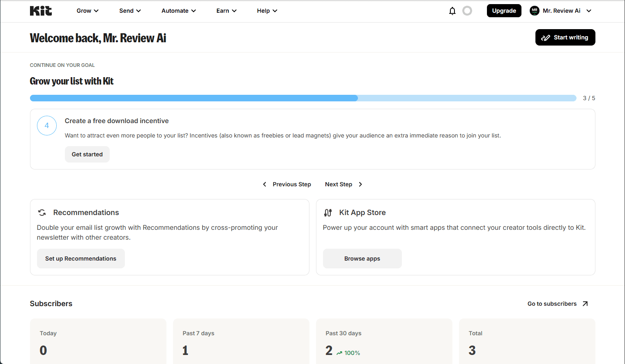625x364 pixels.
Task: Click the goal progress bar
Action: 303,98
